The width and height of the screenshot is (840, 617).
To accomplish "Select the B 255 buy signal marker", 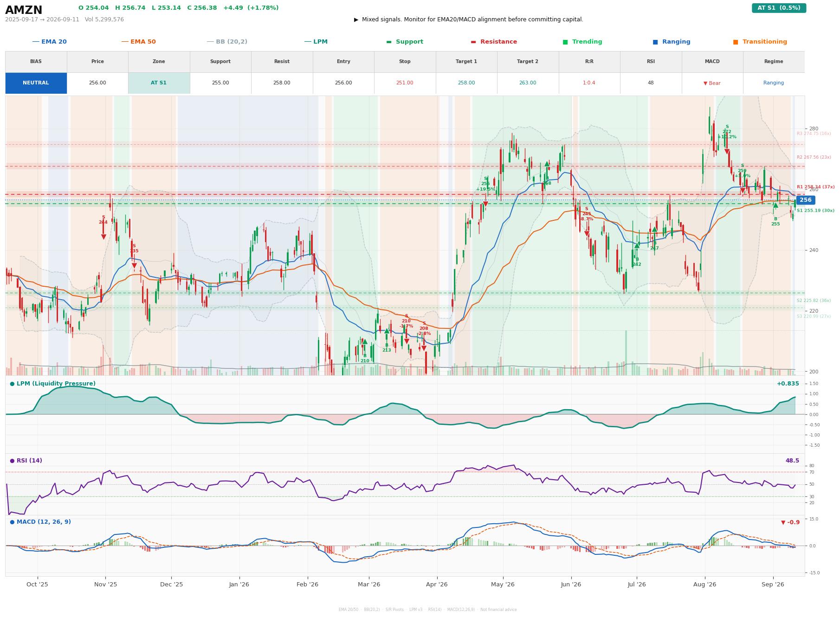I will (x=775, y=205).
